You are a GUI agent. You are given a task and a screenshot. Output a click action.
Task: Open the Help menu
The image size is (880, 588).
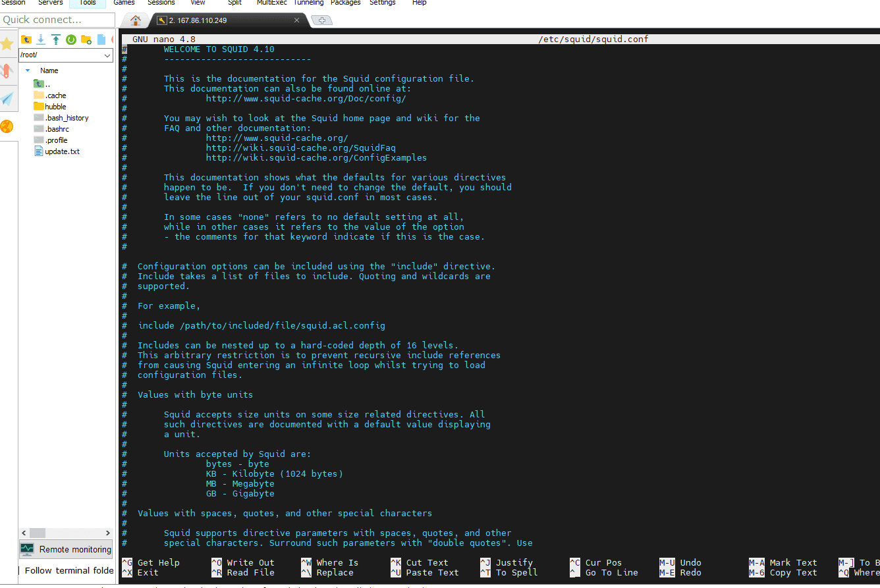[x=420, y=3]
